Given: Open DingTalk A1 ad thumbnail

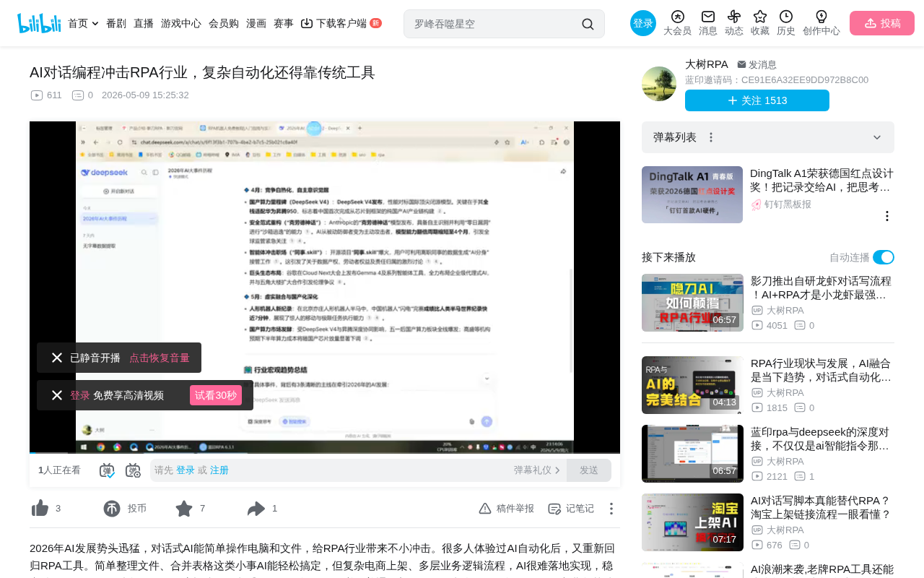Looking at the screenshot, I should 692,194.
